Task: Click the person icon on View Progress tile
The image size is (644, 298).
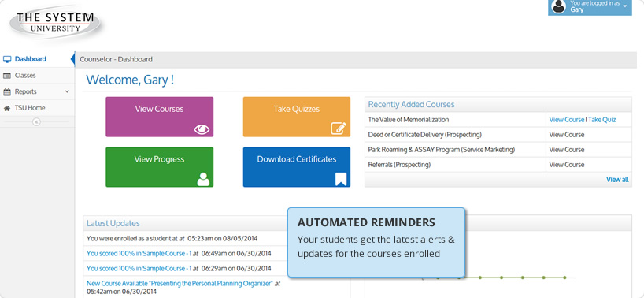Action: (x=203, y=179)
